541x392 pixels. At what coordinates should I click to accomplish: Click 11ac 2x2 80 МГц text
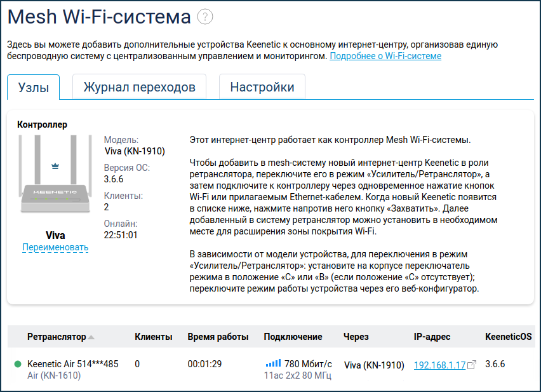(x=297, y=375)
